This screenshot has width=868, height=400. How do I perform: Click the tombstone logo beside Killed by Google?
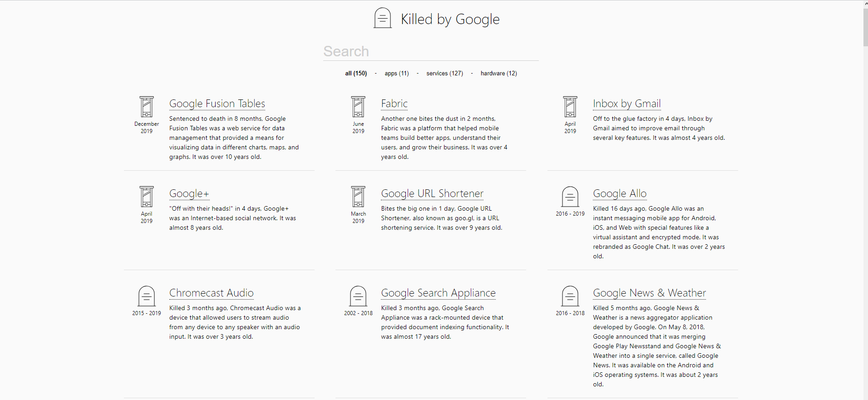click(x=383, y=18)
